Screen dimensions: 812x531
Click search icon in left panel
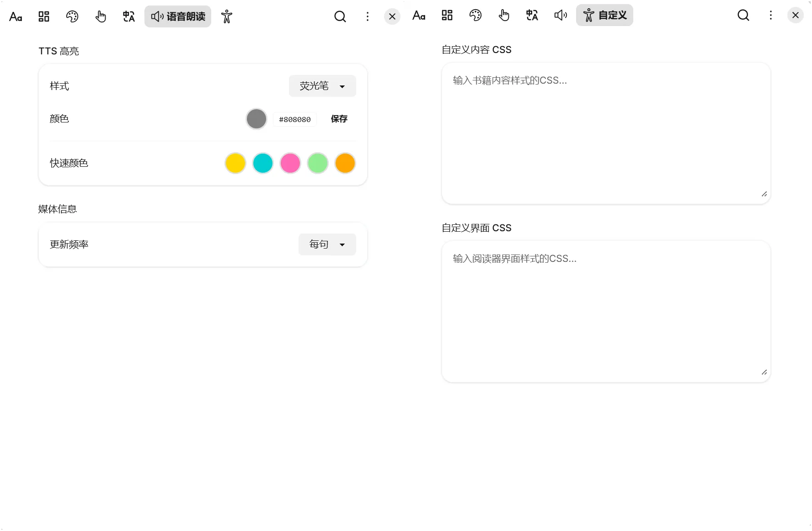tap(340, 17)
